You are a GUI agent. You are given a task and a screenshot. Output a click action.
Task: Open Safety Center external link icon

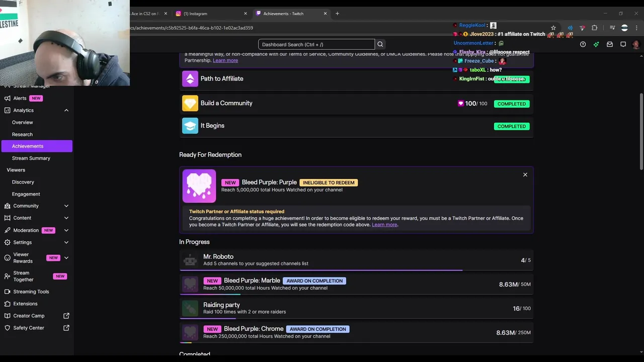pos(66,328)
